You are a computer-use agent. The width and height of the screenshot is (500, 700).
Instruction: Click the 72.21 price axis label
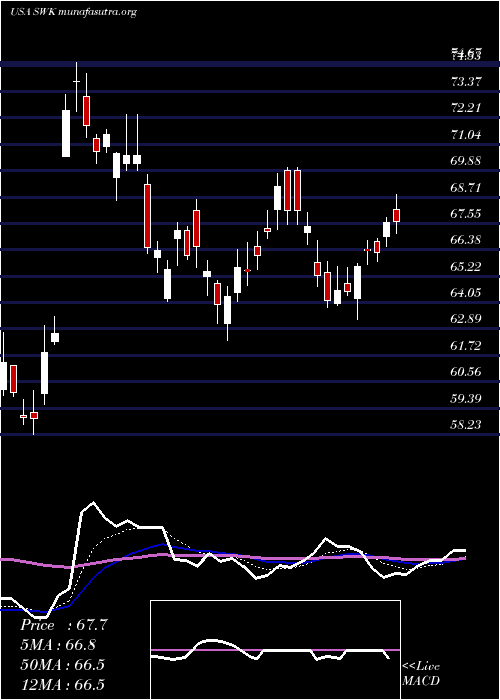(466, 108)
